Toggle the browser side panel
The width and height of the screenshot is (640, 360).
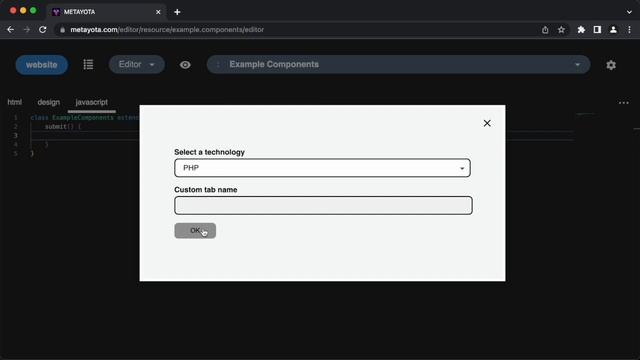pos(597,30)
